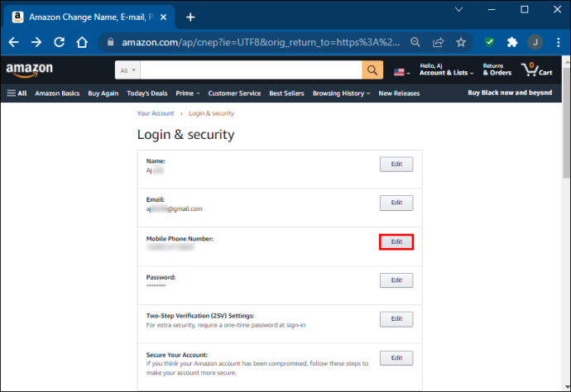Select the Amazon Change Name browser tab
Screen dimensions: 571x392
tap(89, 17)
